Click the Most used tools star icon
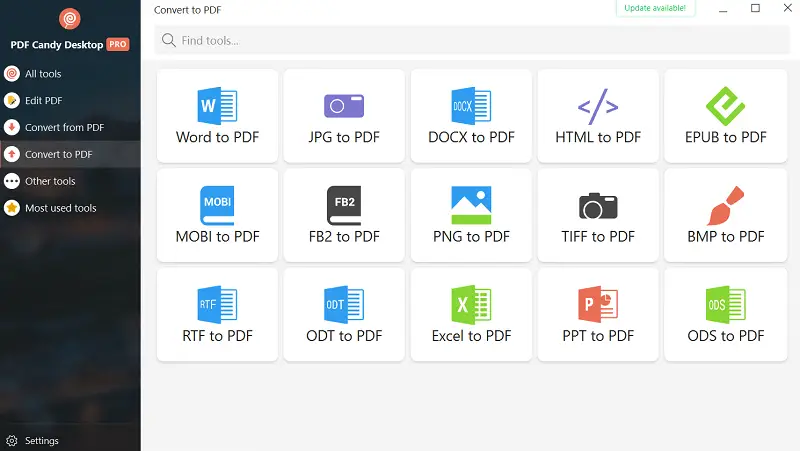The height and width of the screenshot is (451, 800). (x=12, y=208)
